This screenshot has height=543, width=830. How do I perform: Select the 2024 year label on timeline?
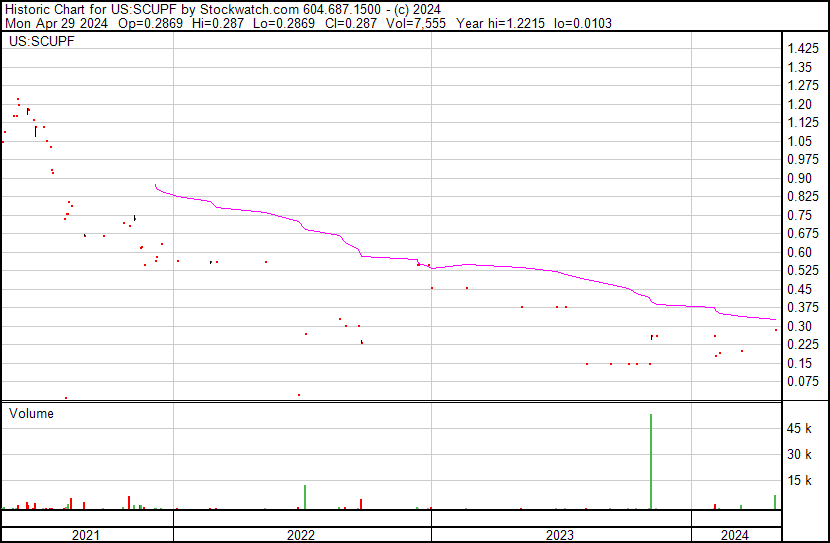click(734, 535)
